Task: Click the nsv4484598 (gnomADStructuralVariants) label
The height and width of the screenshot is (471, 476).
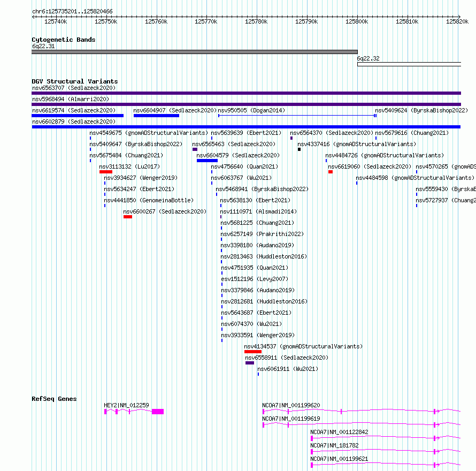Action: point(415,178)
